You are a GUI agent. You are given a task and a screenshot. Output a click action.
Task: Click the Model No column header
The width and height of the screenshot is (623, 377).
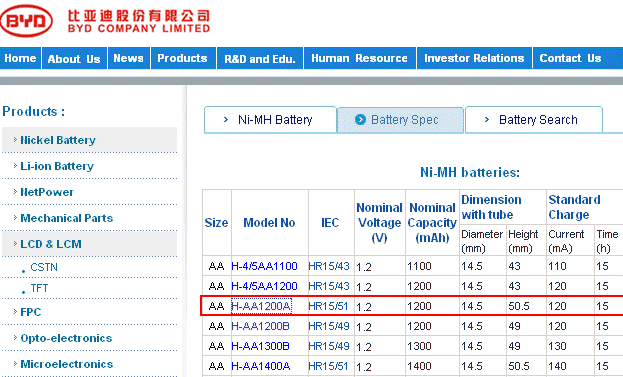269,223
